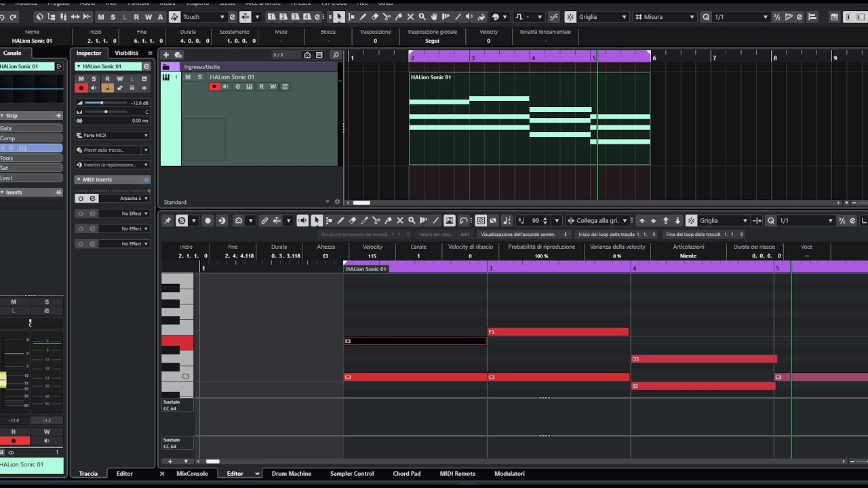Toggle Acoustic Feedback speaker in Key Editor
The width and height of the screenshot is (868, 488).
302,220
